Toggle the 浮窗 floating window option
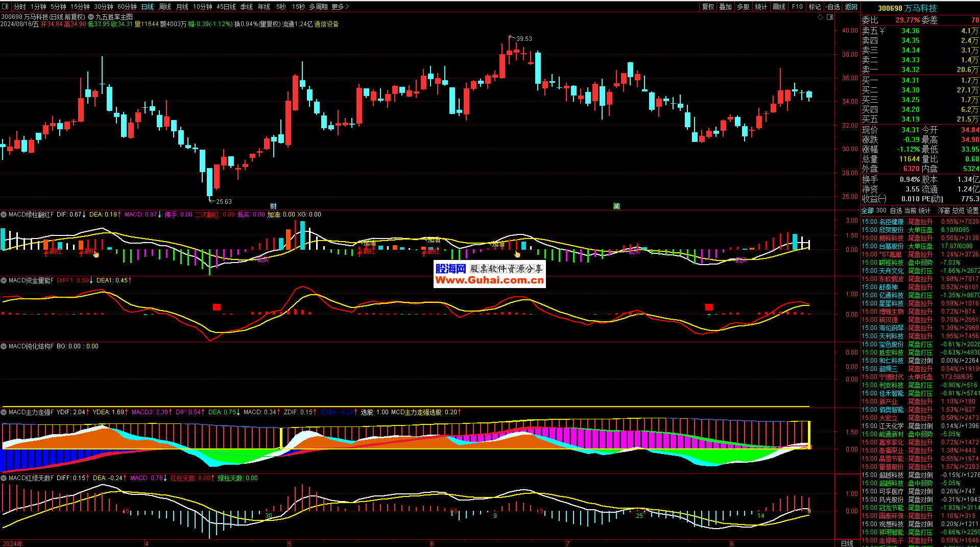This screenshot has height=547, width=980. 944,210
